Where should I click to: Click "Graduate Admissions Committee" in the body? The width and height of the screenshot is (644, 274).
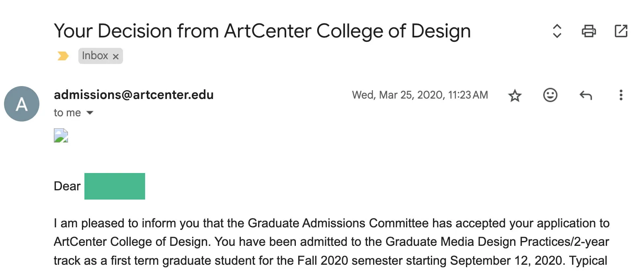[338, 223]
